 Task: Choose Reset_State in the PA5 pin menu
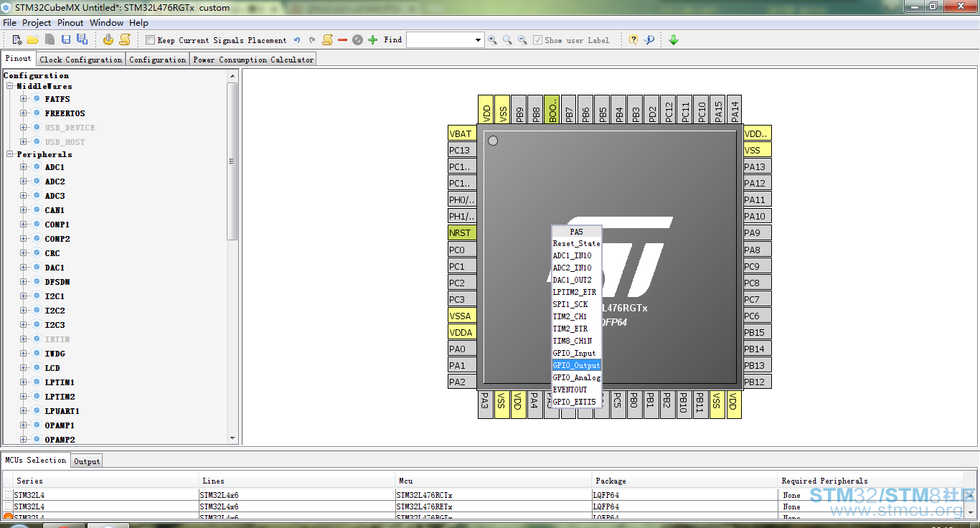point(576,244)
